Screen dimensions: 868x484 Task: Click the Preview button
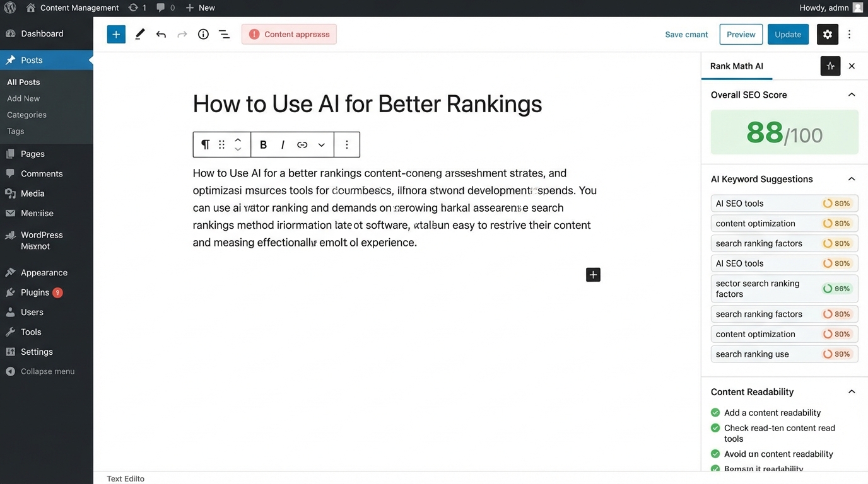(x=741, y=35)
